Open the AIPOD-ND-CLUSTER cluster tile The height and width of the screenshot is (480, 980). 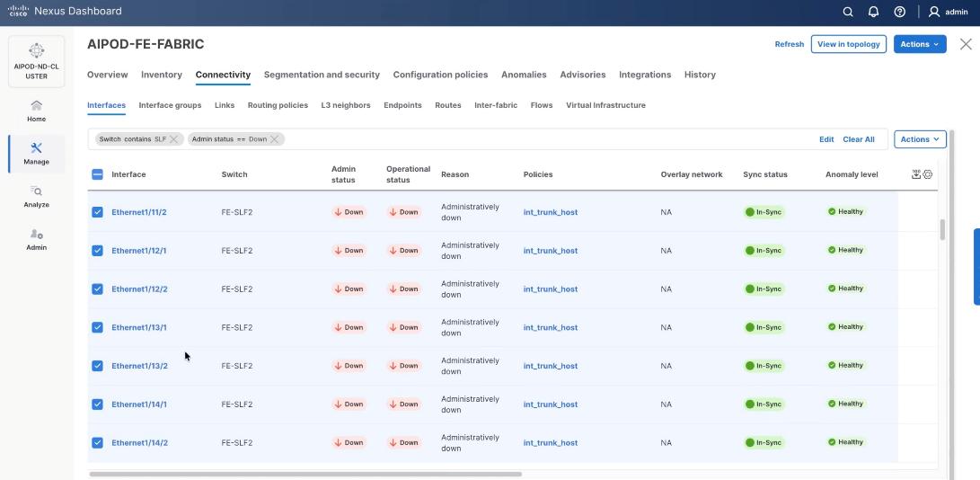[x=36, y=61]
